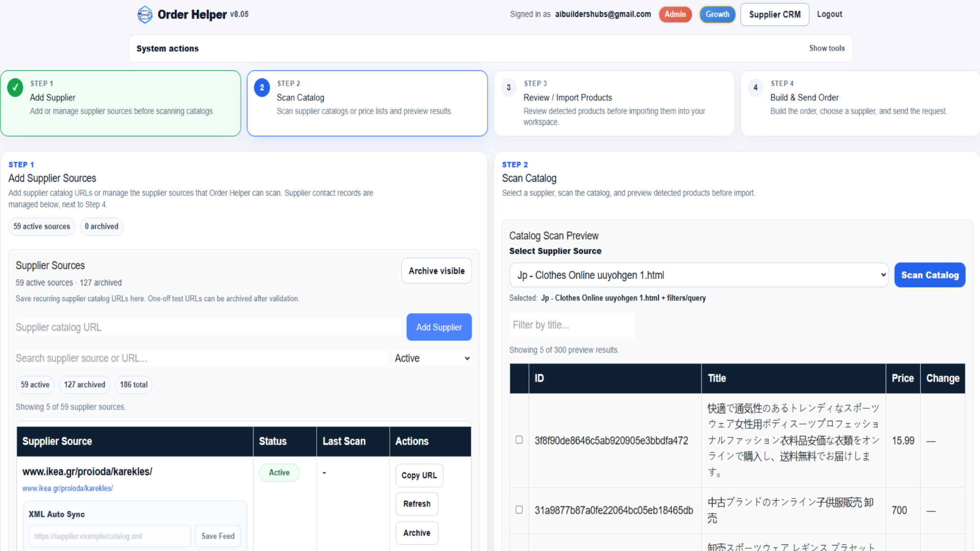Focus the XML feed URL input
The height and width of the screenshot is (551, 980).
click(110, 536)
